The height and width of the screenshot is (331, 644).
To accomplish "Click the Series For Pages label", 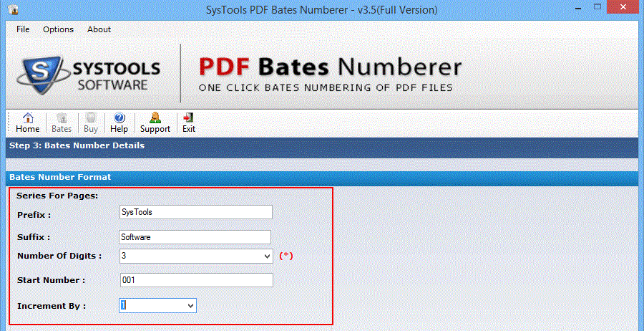I will (57, 196).
